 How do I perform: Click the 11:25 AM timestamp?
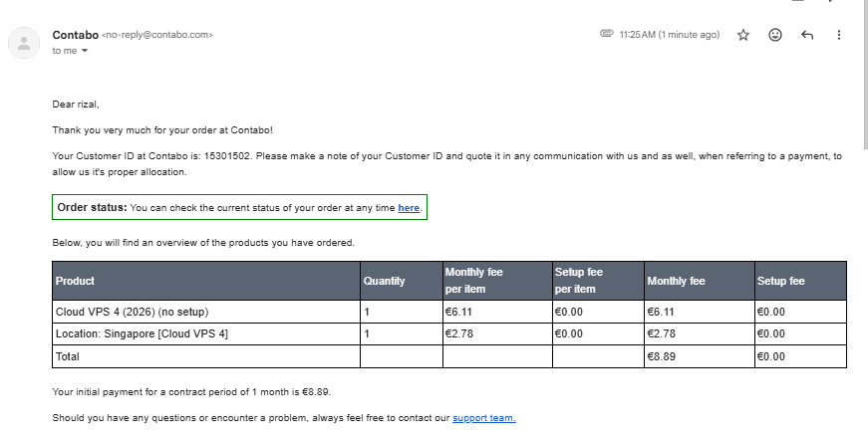[x=670, y=34]
